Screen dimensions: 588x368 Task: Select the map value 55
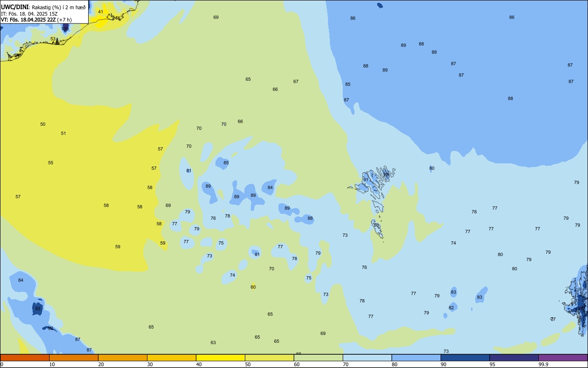coord(51,163)
